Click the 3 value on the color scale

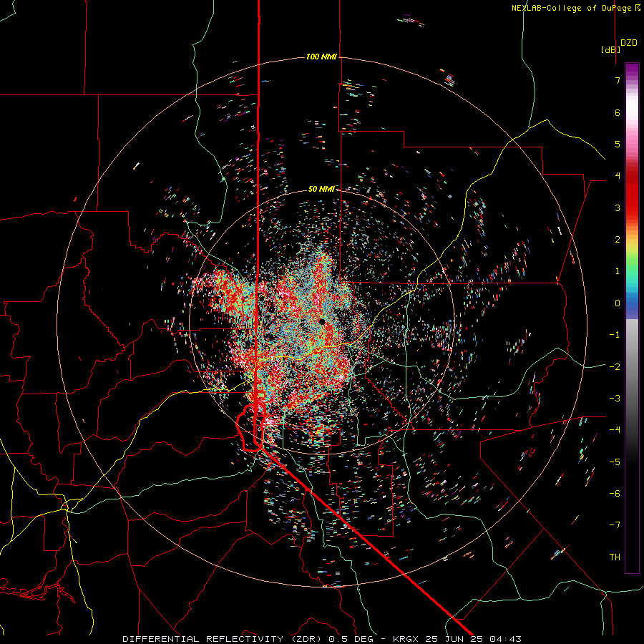click(618, 208)
